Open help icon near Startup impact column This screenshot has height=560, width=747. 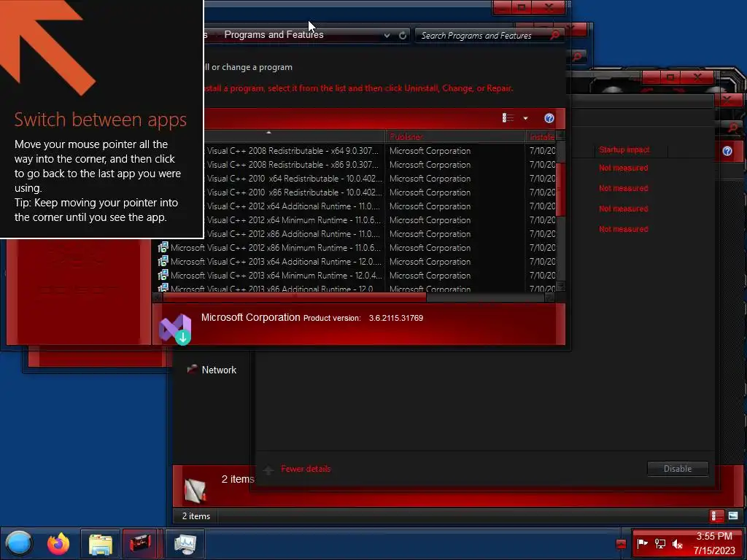tap(727, 151)
